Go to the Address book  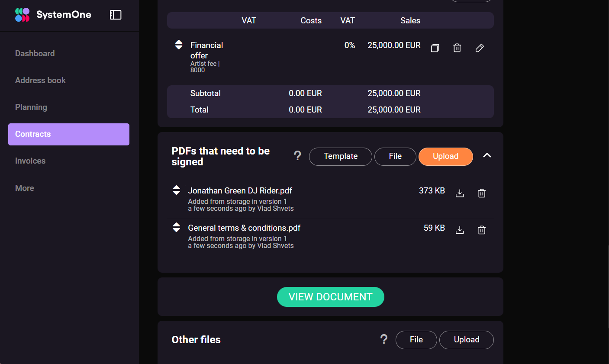click(x=40, y=80)
